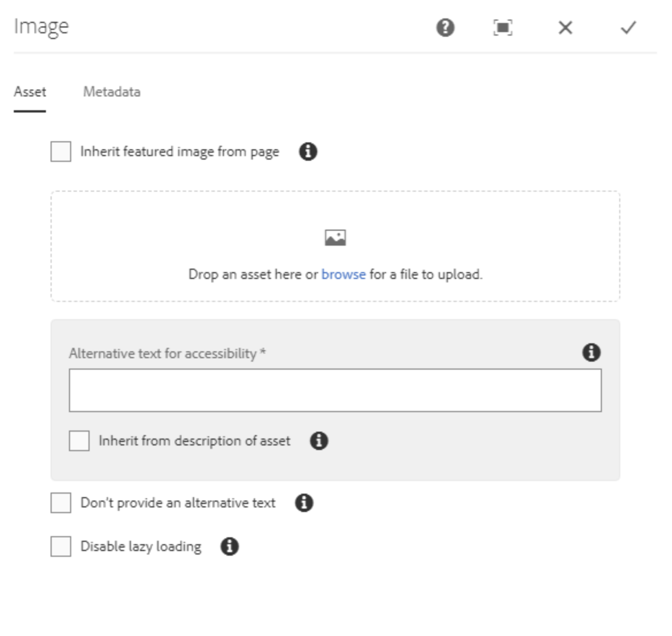Show info for Don't provide alternative text
672x636 pixels.
coord(304,503)
